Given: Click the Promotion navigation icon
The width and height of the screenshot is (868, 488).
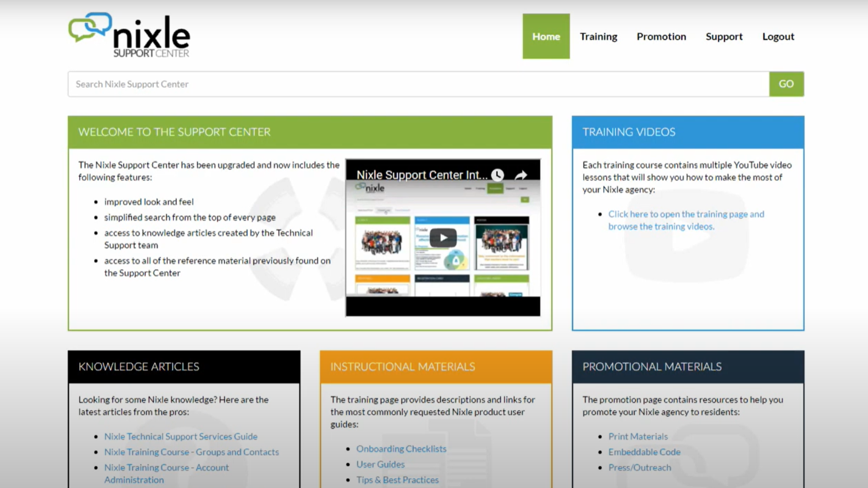Looking at the screenshot, I should (x=662, y=36).
